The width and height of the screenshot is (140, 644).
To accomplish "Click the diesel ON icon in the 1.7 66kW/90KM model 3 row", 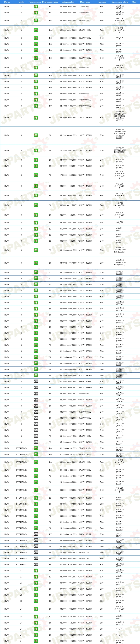I will [36, 382].
